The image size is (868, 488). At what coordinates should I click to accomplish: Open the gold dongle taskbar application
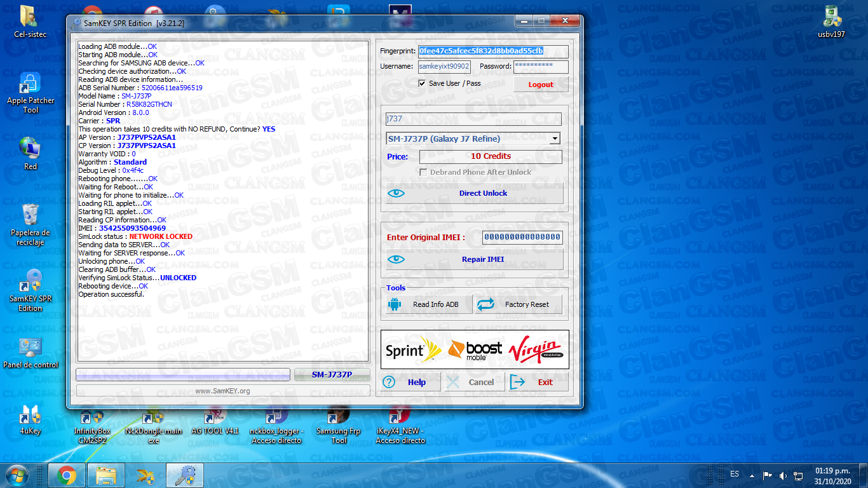pyautogui.click(x=146, y=475)
